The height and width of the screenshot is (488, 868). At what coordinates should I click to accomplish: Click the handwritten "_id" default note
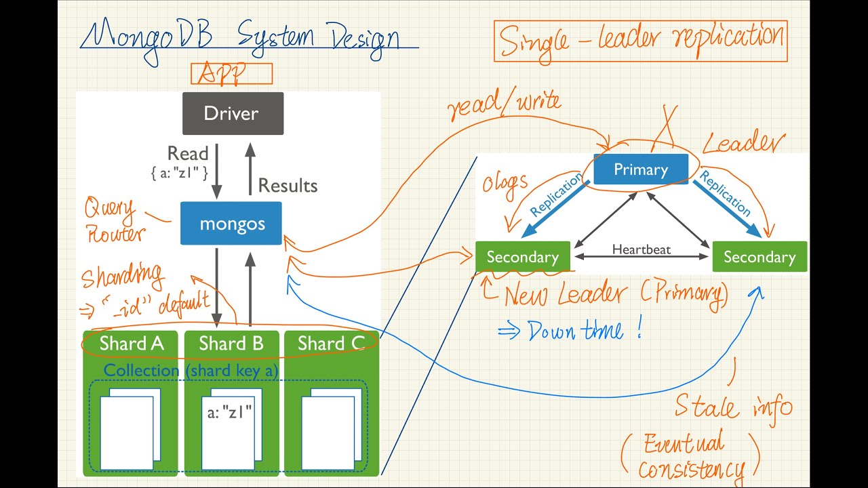coord(154,306)
